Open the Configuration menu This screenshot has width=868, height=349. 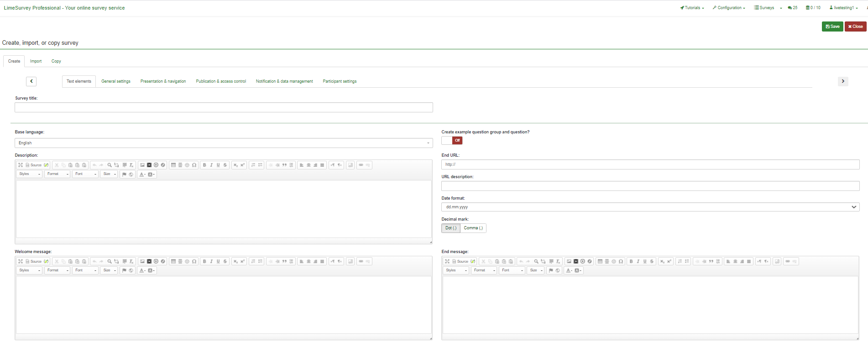point(729,8)
